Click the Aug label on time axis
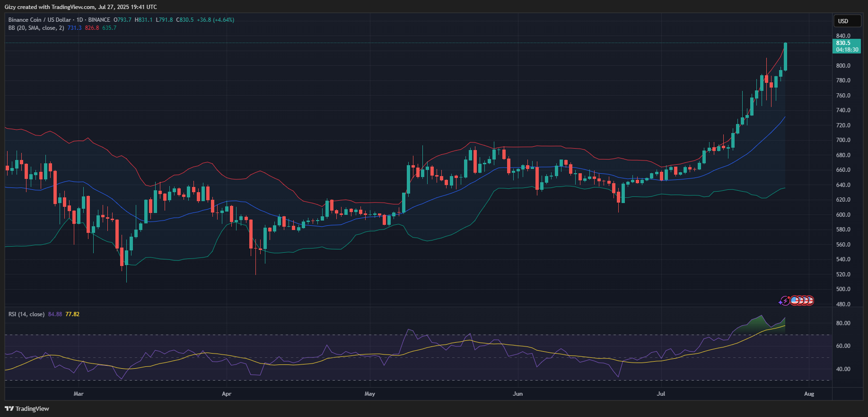This screenshot has height=417, width=868. pos(809,394)
